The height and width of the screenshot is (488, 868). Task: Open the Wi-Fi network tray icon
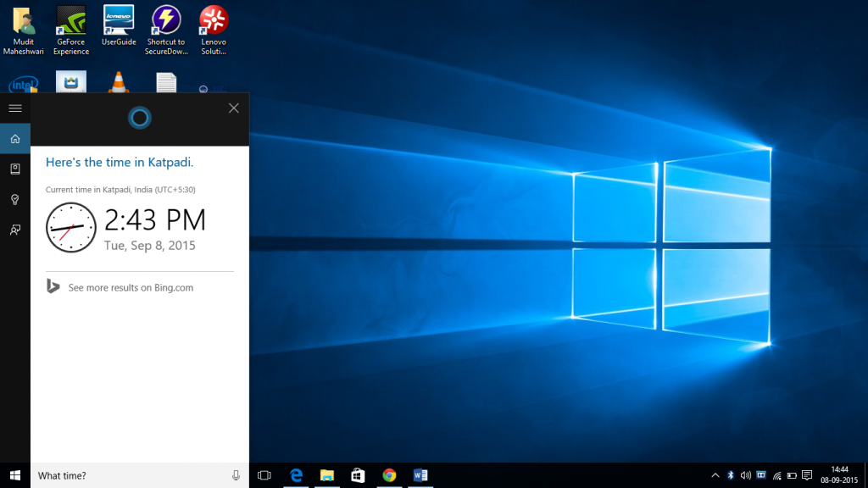coord(776,475)
